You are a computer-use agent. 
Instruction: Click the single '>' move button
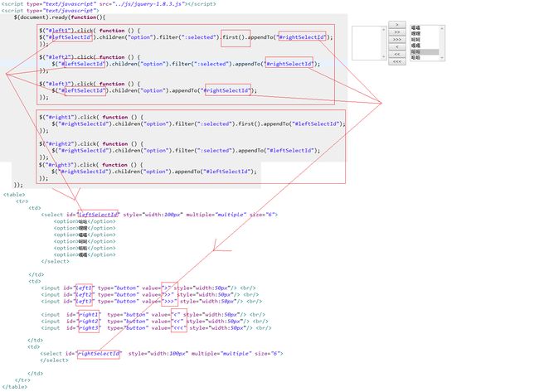(x=397, y=25)
